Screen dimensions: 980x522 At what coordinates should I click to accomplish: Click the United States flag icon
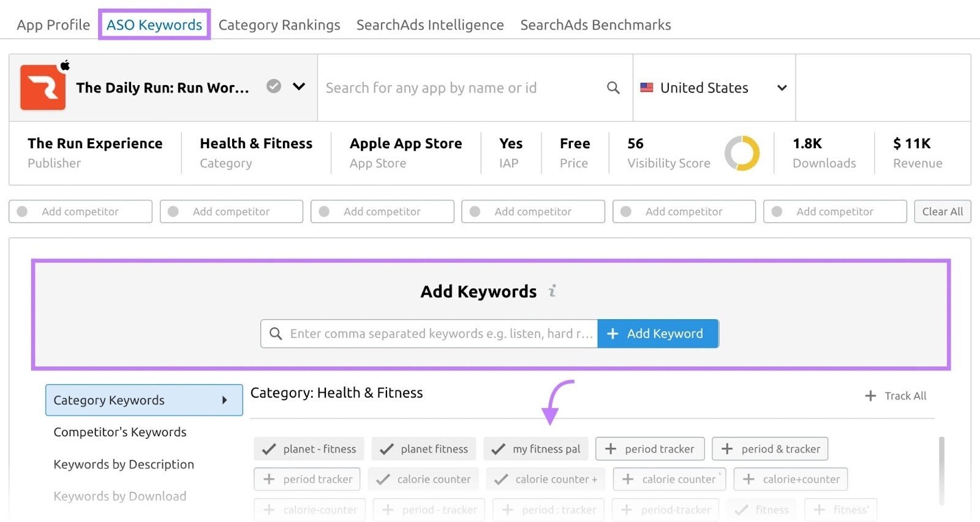647,88
